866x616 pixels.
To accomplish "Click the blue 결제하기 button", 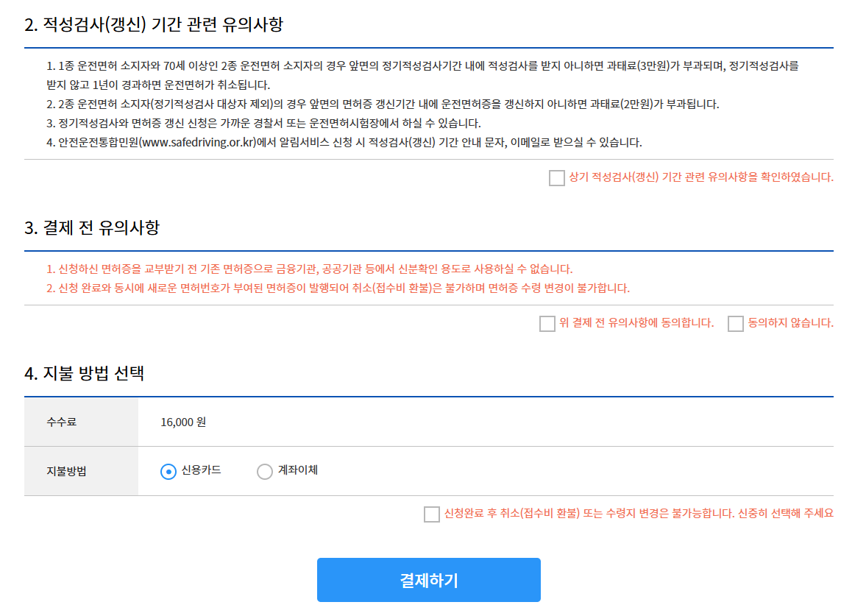I will 429,579.
